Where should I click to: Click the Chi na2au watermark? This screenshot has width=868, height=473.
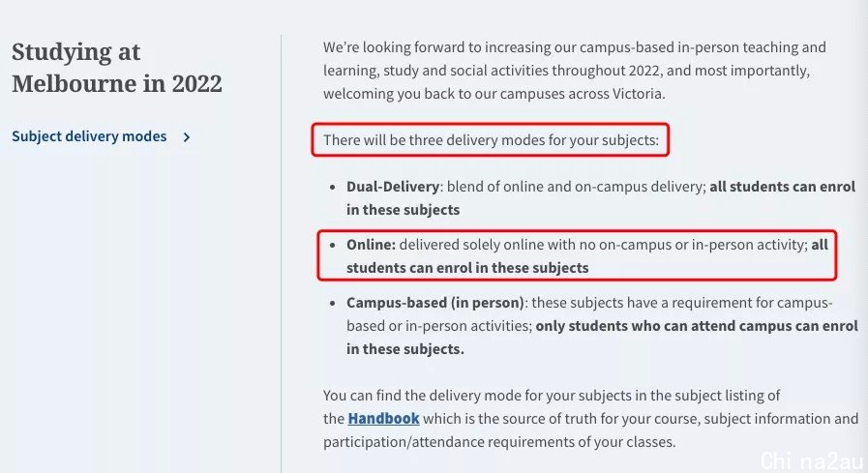coord(812,460)
